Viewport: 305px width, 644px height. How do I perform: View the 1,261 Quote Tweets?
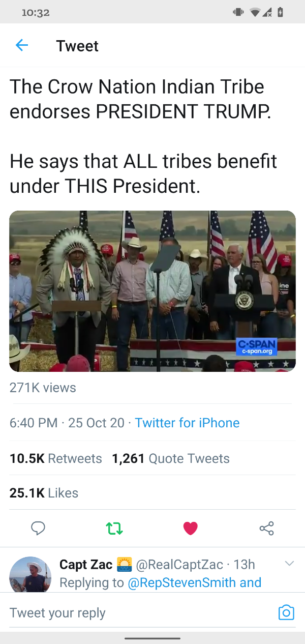[171, 458]
